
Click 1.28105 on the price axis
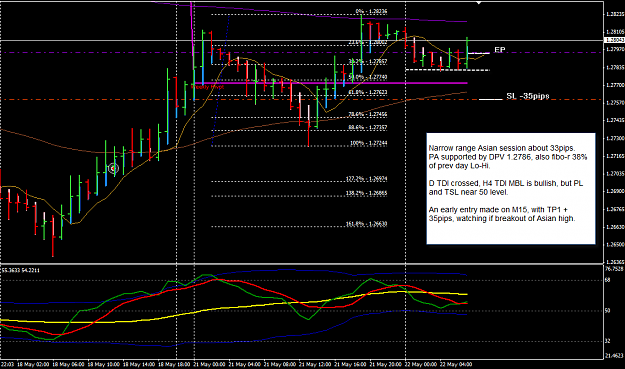click(615, 31)
